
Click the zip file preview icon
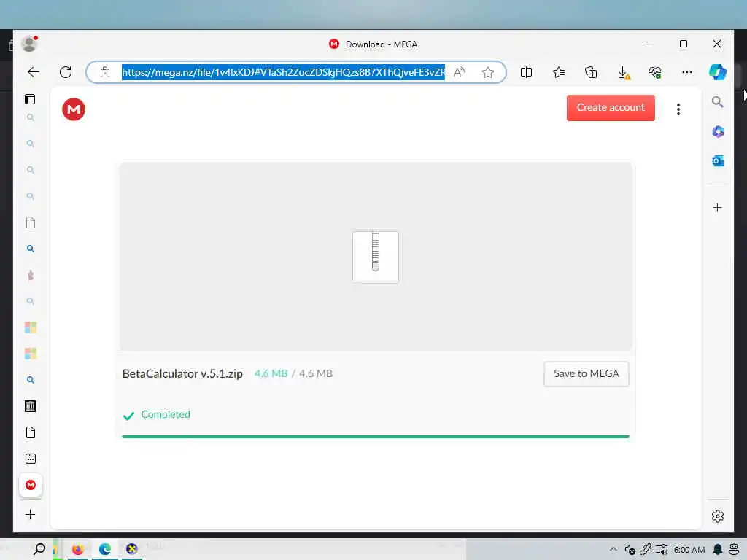tap(376, 257)
